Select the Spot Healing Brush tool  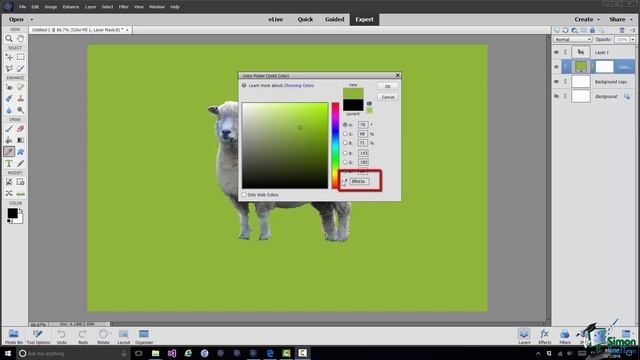pos(20,87)
